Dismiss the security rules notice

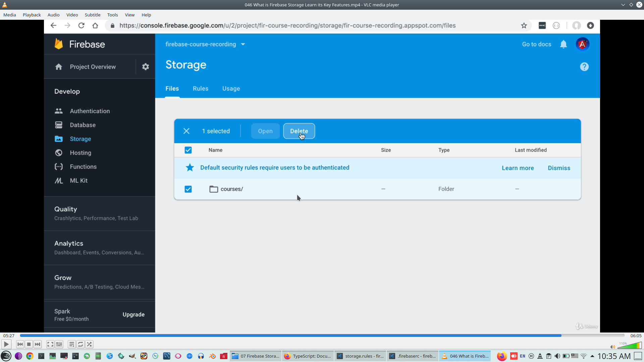[559, 168]
